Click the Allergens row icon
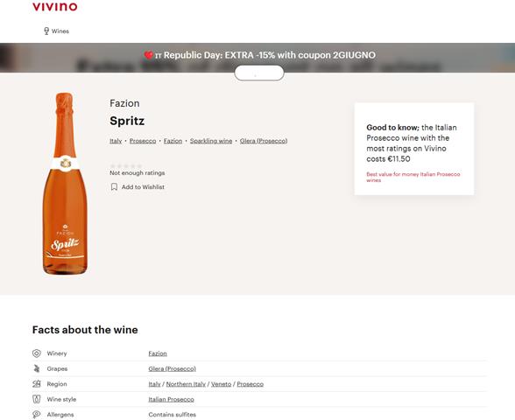515x420 pixels. [x=37, y=415]
